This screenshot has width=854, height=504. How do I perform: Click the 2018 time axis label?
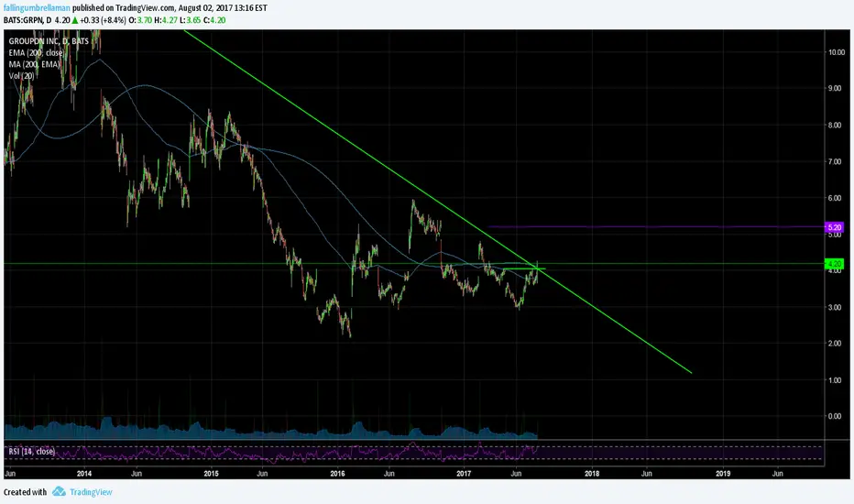(x=592, y=474)
